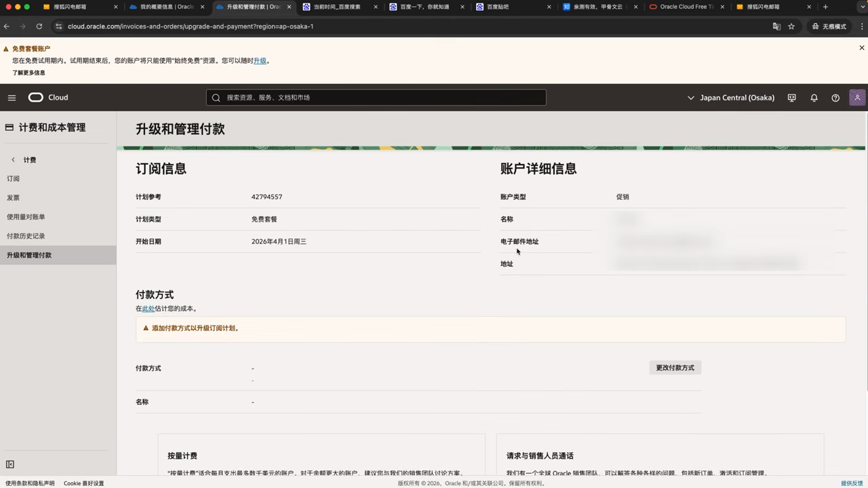The width and height of the screenshot is (868, 488).
Task: Open Cookie 喜好设置 footer link
Action: point(84,483)
